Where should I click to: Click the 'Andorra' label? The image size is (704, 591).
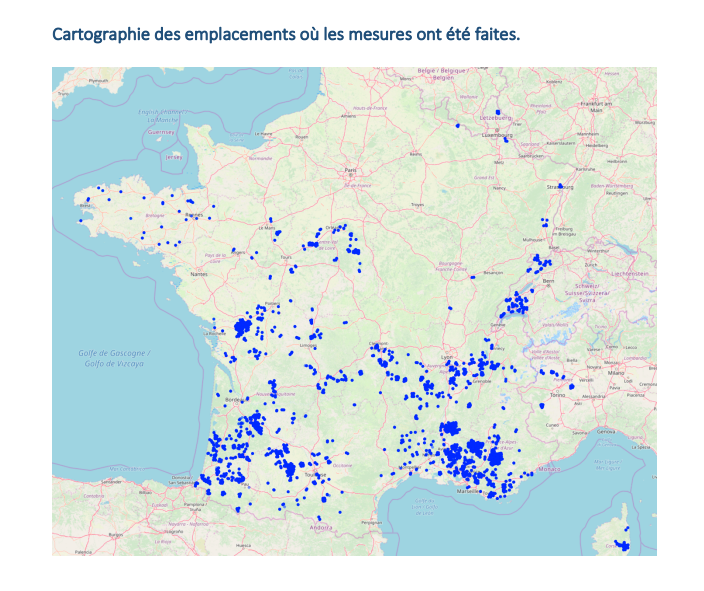point(321,528)
